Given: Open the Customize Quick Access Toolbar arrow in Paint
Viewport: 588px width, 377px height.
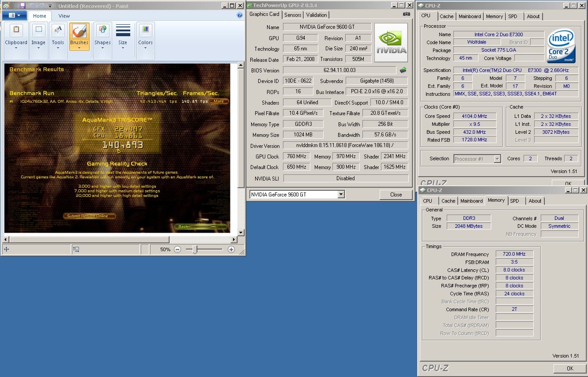Looking at the screenshot, I should (x=50, y=6).
